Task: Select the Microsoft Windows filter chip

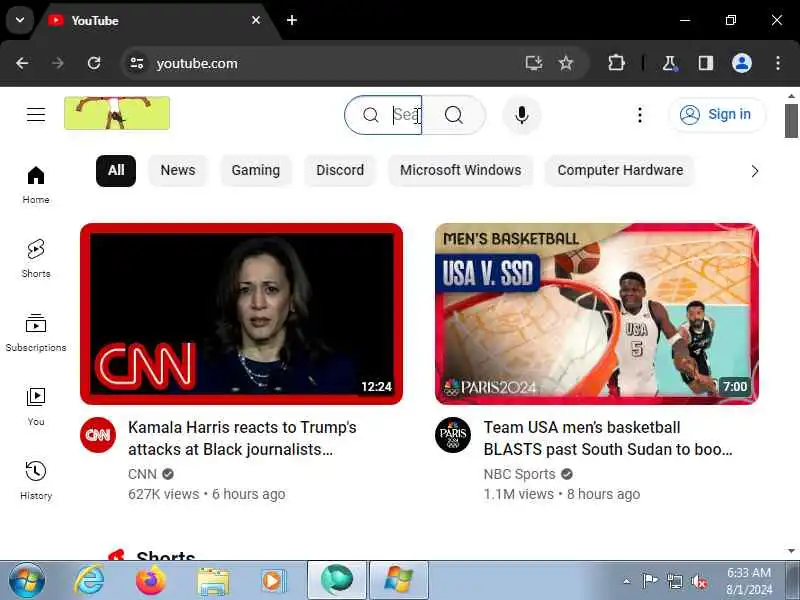Action: [x=460, y=170]
